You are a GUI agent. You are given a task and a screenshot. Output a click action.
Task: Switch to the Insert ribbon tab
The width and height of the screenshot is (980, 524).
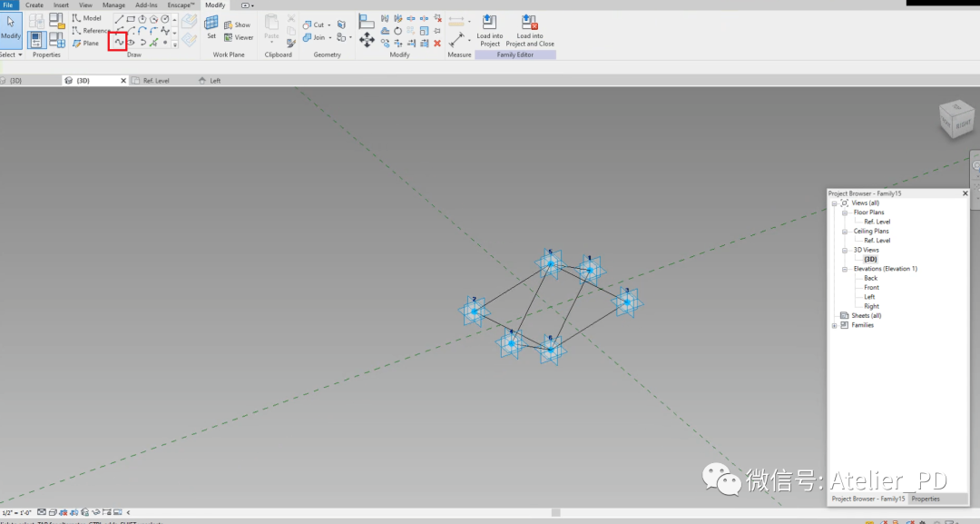(x=62, y=5)
